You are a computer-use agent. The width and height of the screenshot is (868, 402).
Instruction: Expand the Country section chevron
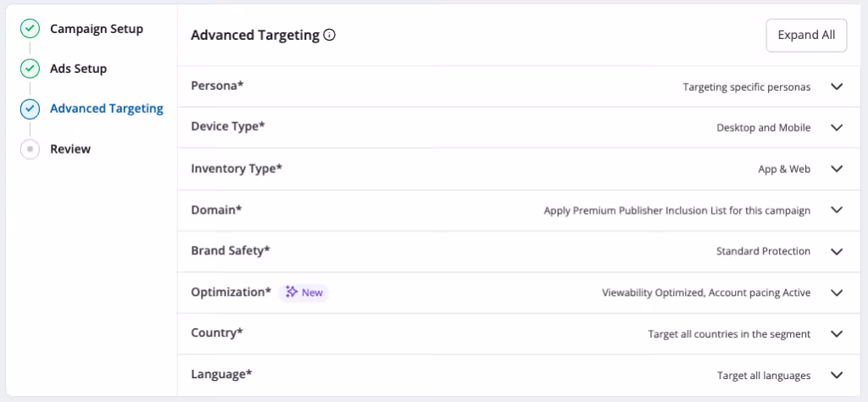[837, 334]
